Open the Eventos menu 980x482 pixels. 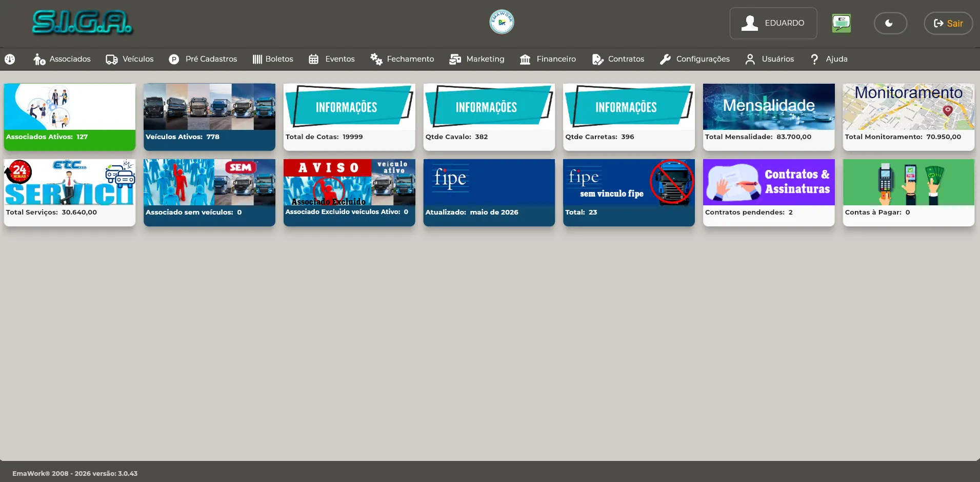pyautogui.click(x=331, y=60)
